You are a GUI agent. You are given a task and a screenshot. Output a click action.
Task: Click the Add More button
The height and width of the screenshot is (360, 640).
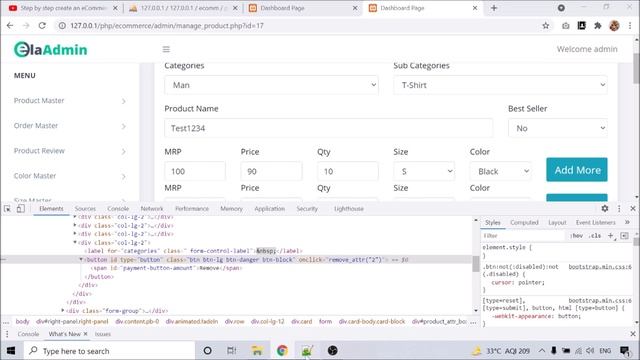pyautogui.click(x=577, y=170)
